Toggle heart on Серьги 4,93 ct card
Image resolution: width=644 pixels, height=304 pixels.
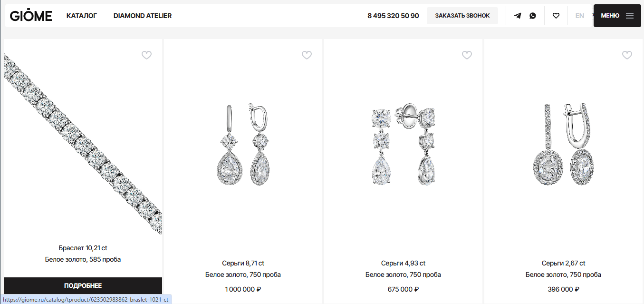(x=467, y=55)
